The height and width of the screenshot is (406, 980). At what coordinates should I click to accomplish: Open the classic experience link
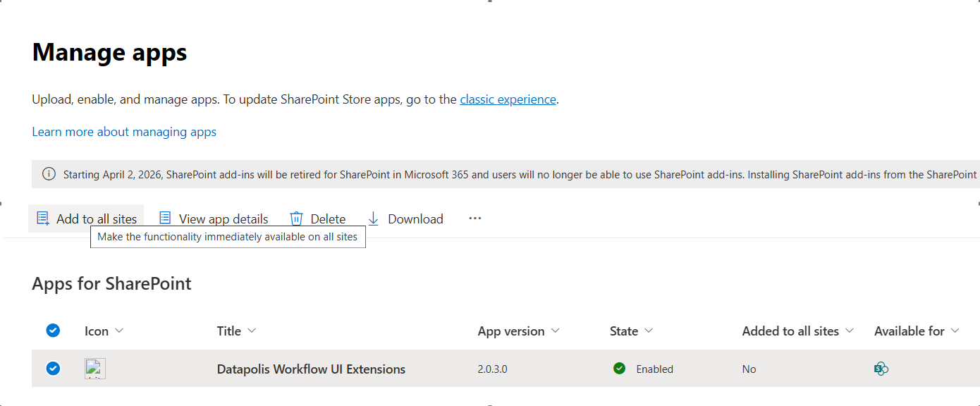tap(508, 99)
